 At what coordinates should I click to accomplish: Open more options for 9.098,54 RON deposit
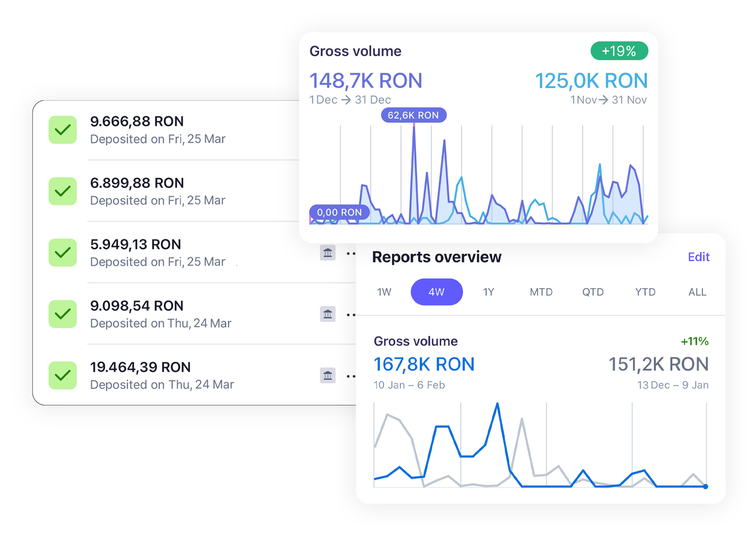pyautogui.click(x=351, y=315)
